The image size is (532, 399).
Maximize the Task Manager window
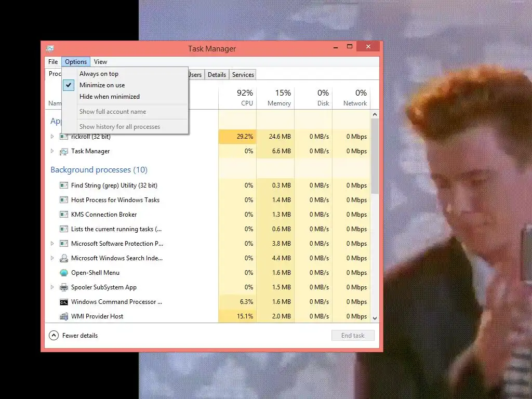pos(350,46)
